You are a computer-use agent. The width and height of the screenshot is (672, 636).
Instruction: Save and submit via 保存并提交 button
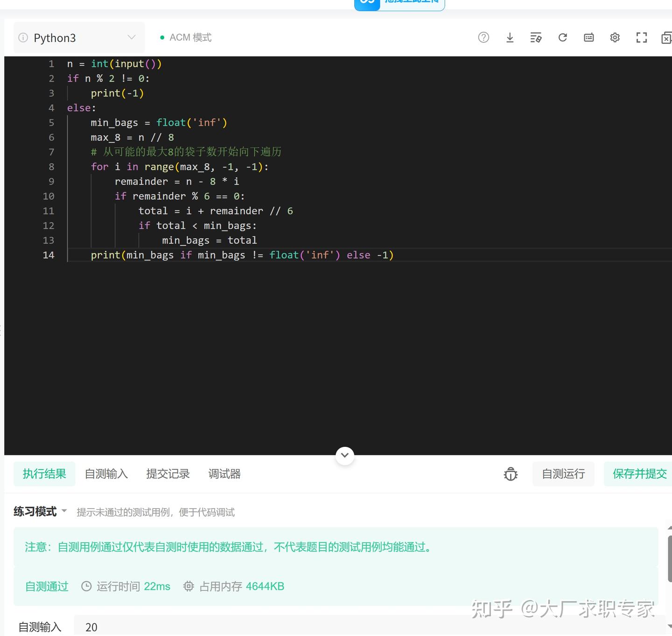tap(639, 473)
